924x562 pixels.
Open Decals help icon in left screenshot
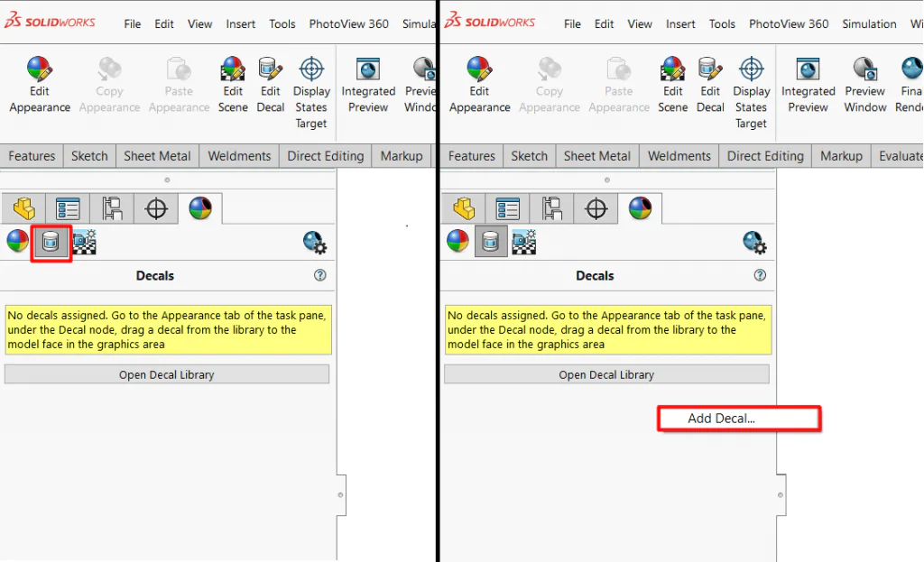click(320, 275)
